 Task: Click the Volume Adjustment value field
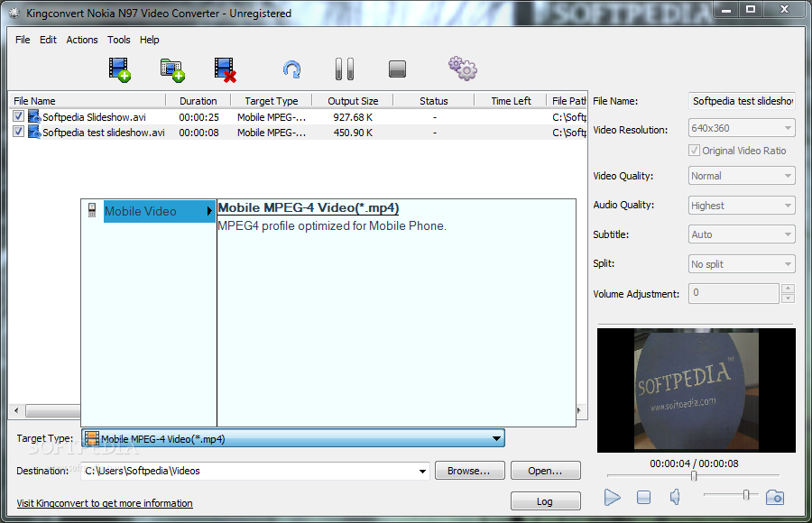[734, 293]
